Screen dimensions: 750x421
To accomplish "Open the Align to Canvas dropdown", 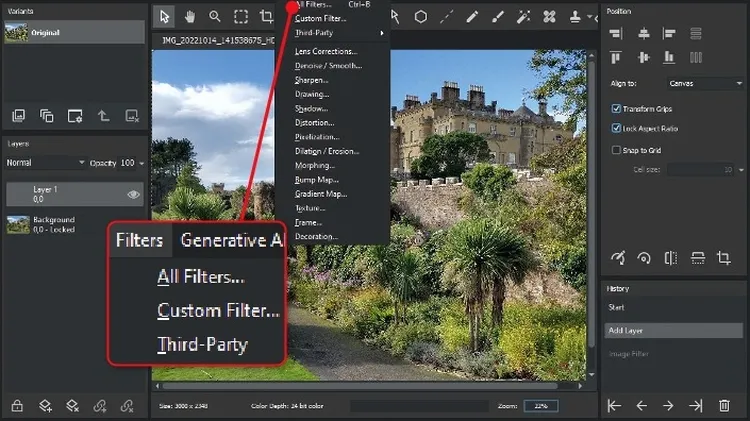I will [x=703, y=84].
